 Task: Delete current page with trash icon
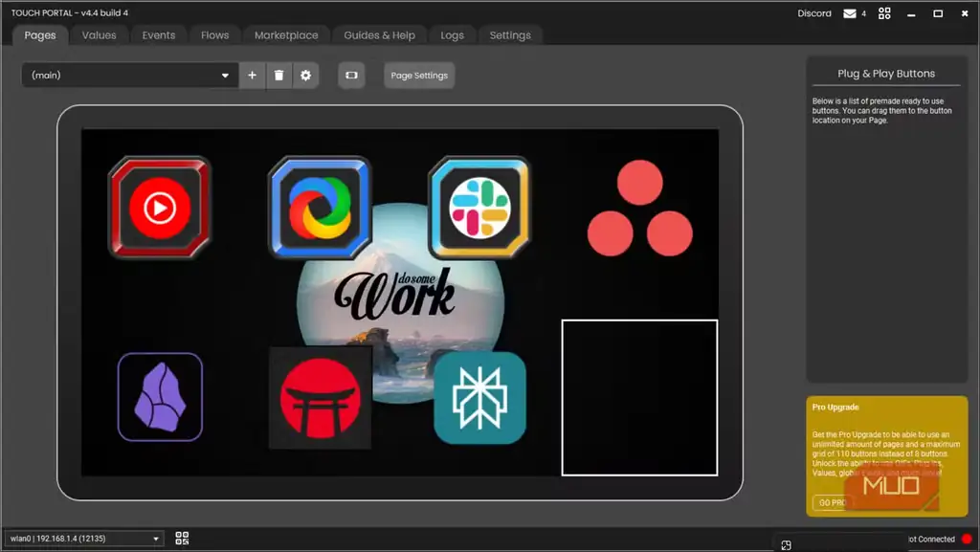278,75
